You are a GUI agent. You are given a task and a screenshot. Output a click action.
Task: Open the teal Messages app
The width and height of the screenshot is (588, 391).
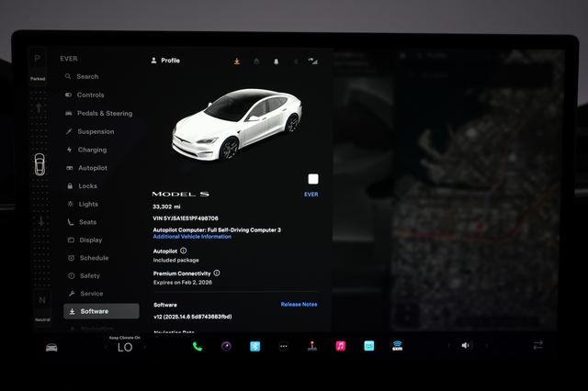coord(369,346)
